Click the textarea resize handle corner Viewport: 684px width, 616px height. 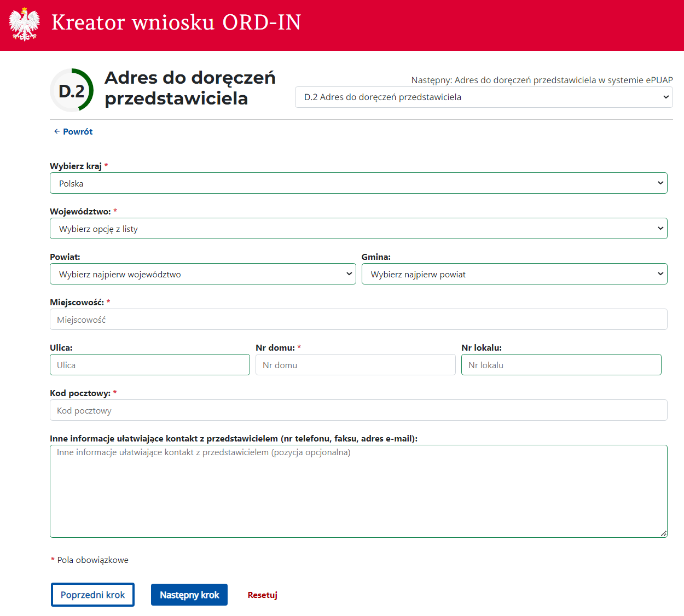coord(663,533)
